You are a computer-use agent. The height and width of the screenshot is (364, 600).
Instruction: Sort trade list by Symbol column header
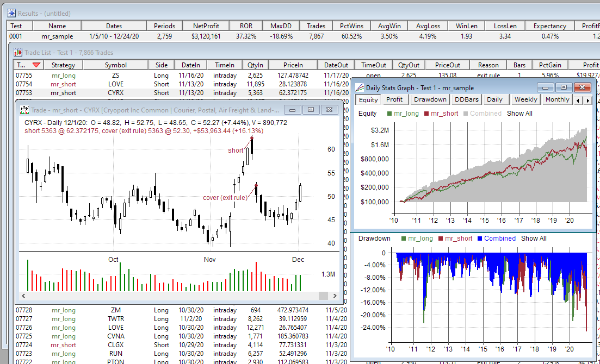tap(115, 65)
